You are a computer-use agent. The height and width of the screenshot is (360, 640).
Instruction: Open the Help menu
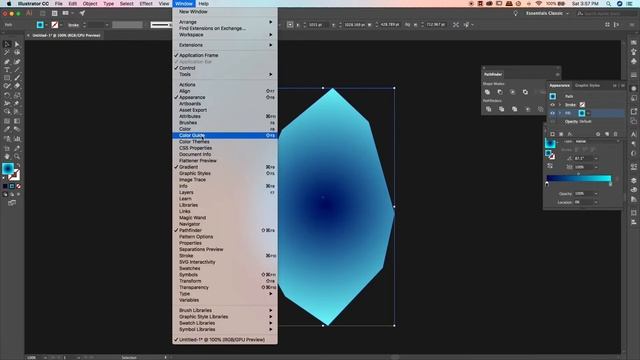[x=203, y=4]
